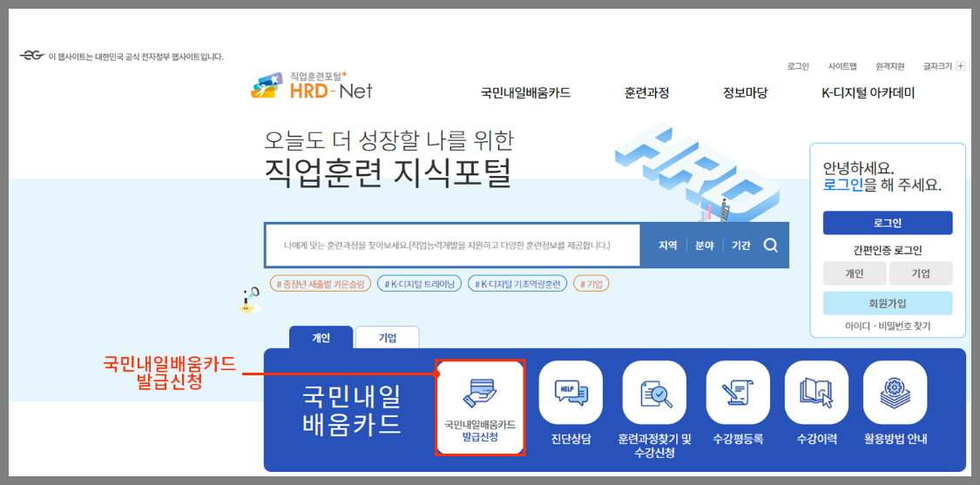Open 아이디 · 비밀번호 찾기 link

click(x=888, y=326)
